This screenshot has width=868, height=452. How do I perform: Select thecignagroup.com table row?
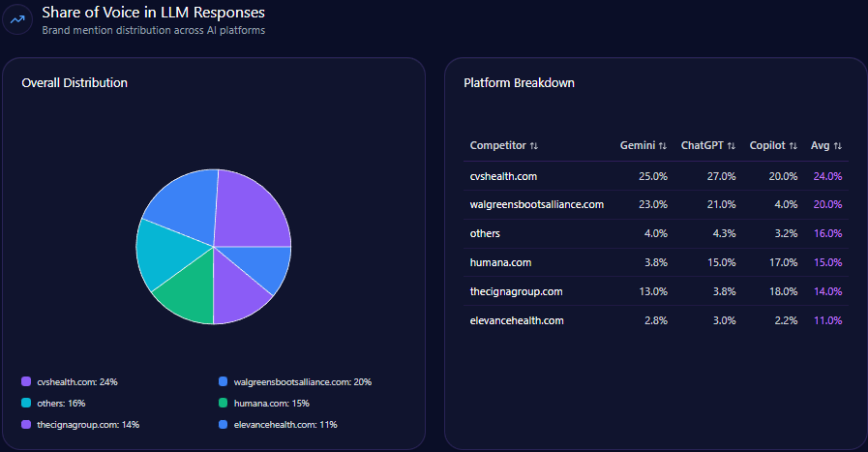tap(514, 291)
